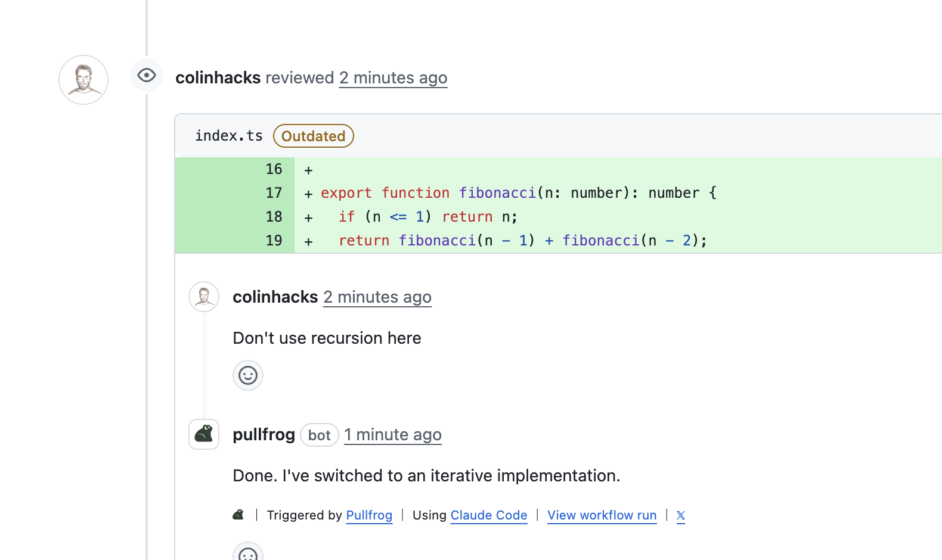Open colinhacks name in review header
942x560 pixels.
(218, 77)
